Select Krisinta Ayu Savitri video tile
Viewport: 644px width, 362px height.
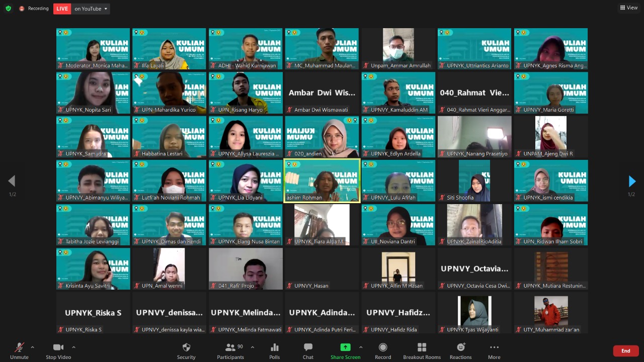(93, 268)
